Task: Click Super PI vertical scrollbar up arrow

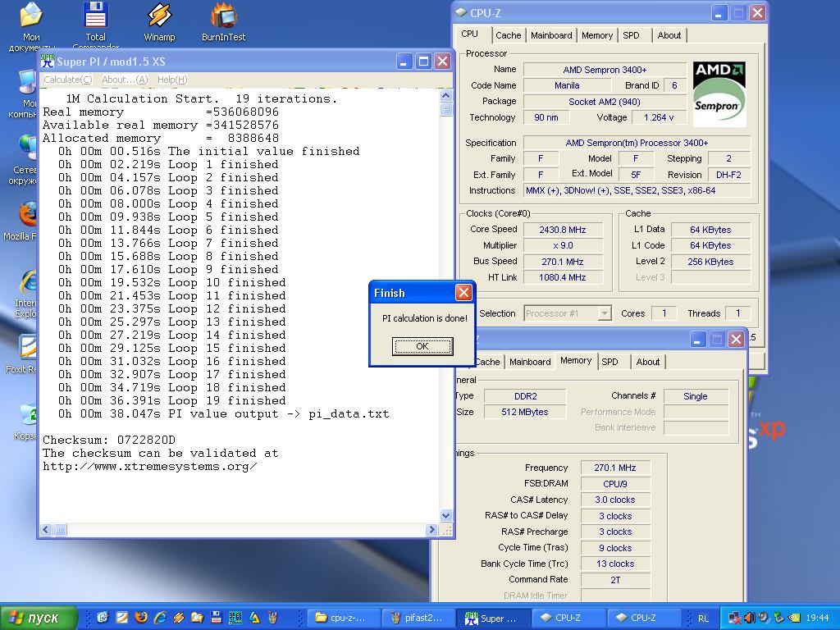Action: click(445, 96)
